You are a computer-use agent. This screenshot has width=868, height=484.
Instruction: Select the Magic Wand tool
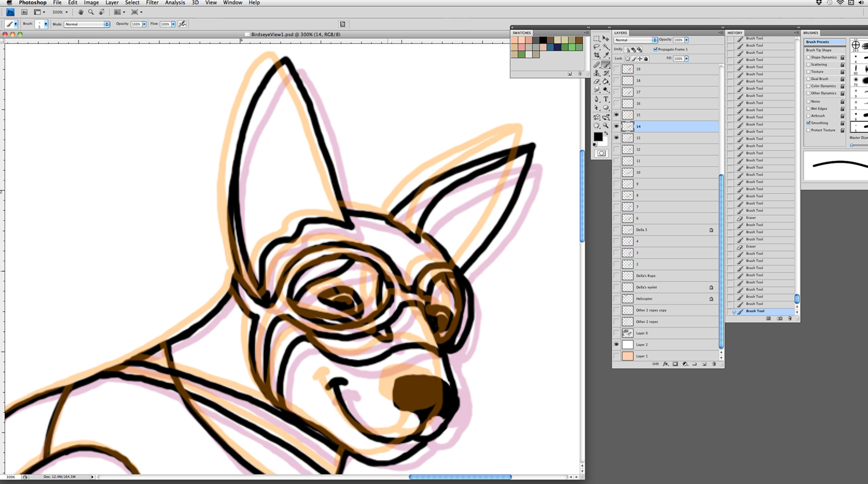coord(605,47)
